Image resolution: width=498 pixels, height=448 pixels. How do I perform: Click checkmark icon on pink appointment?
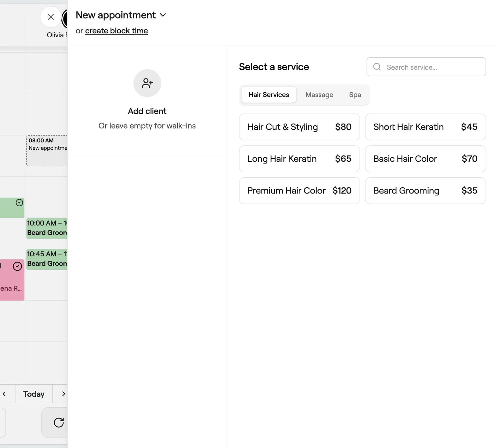point(17,266)
